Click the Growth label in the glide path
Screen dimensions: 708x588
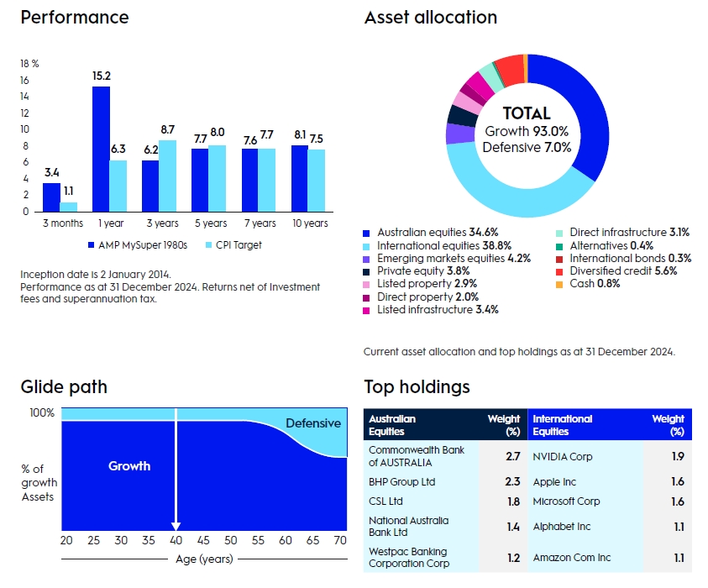tap(129, 465)
